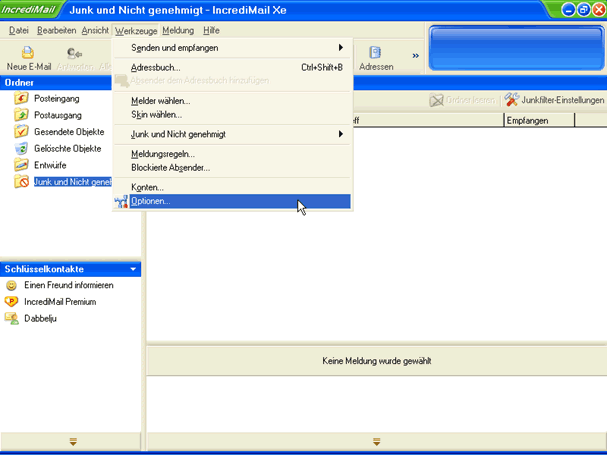Viewport: 608px width, 456px height.
Task: Choose Melder wählen... menu entry
Action: [x=233, y=101]
